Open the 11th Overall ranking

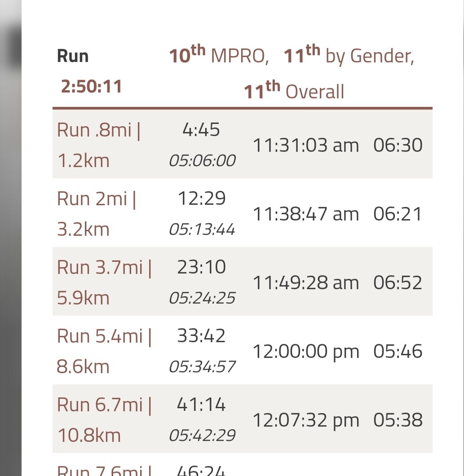click(x=294, y=90)
